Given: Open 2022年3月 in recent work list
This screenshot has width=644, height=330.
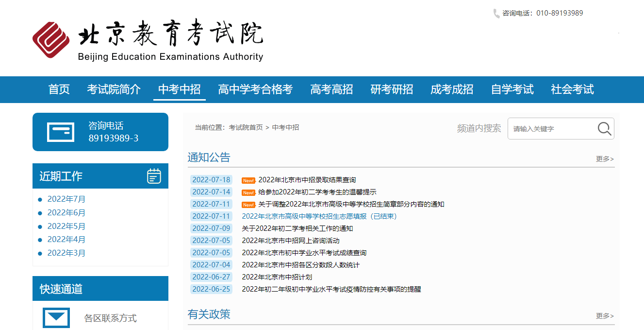Looking at the screenshot, I should click(66, 253).
